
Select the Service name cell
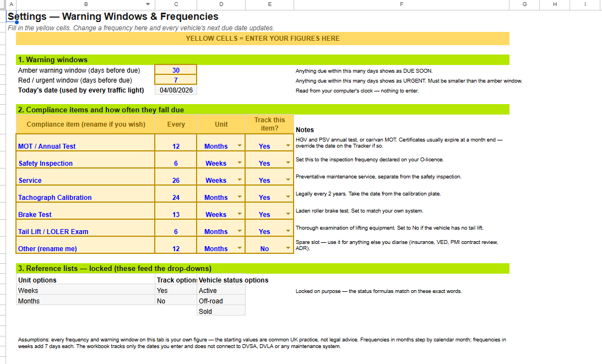tap(85, 177)
